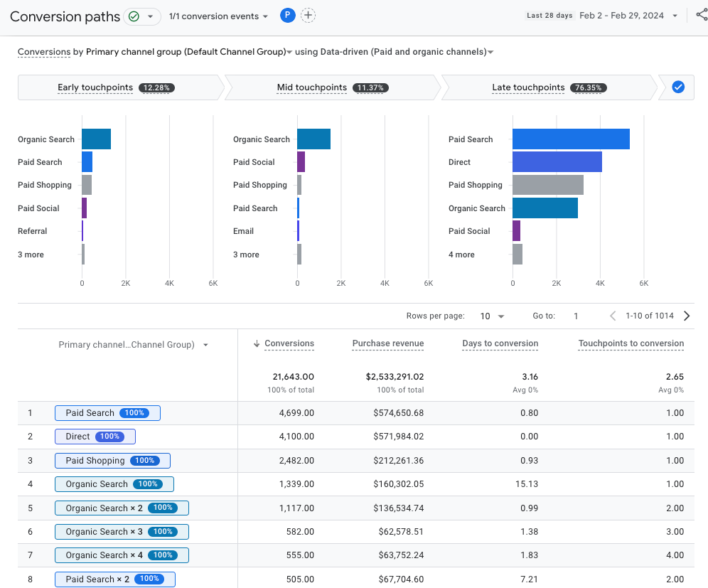Click the green report status check icon
This screenshot has width=708, height=588.
pyautogui.click(x=134, y=17)
